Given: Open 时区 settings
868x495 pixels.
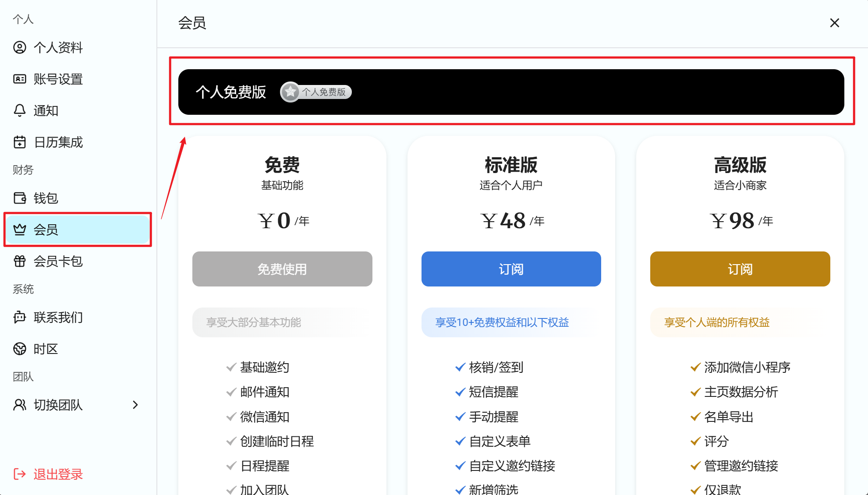Looking at the screenshot, I should [78, 349].
